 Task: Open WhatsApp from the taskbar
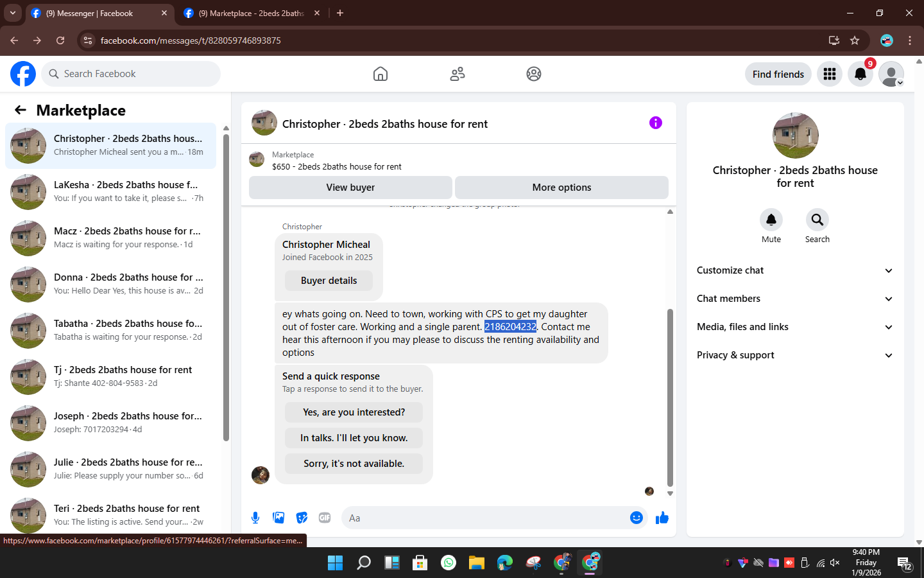(449, 563)
